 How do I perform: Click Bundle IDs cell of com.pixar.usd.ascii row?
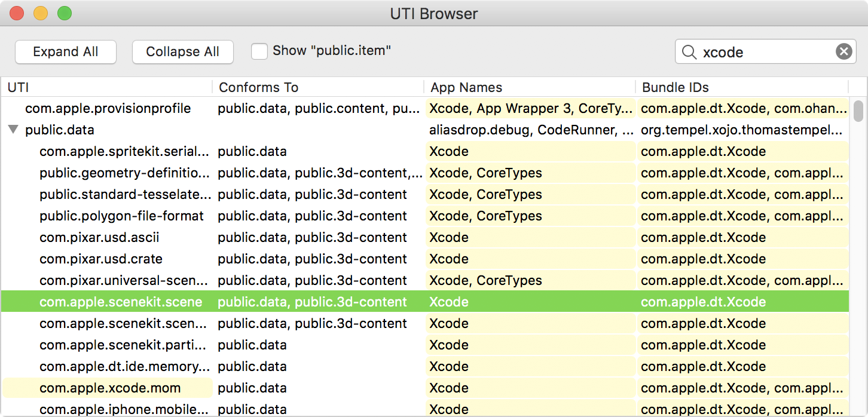point(743,237)
